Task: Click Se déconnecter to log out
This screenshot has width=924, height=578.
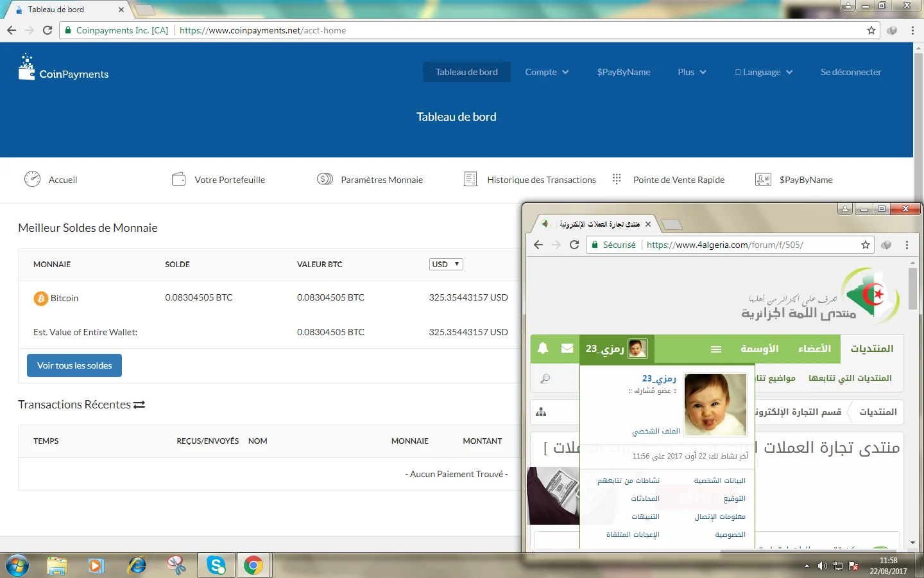Action: (851, 72)
